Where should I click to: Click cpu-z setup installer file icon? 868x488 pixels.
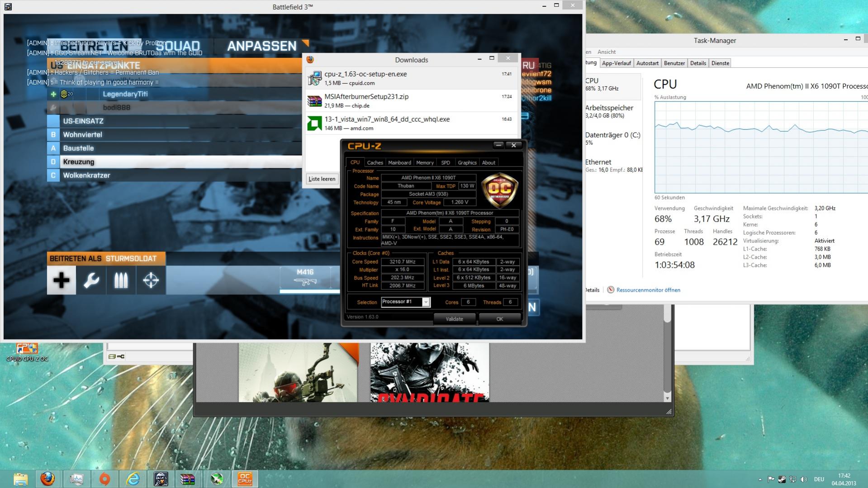pos(314,78)
